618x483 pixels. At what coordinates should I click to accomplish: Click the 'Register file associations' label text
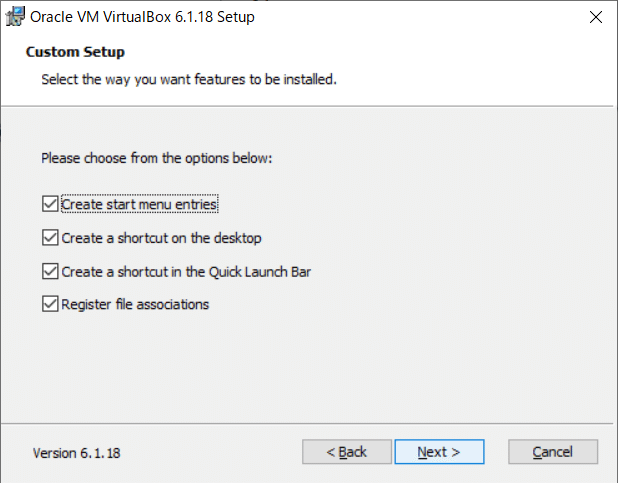[x=135, y=304]
